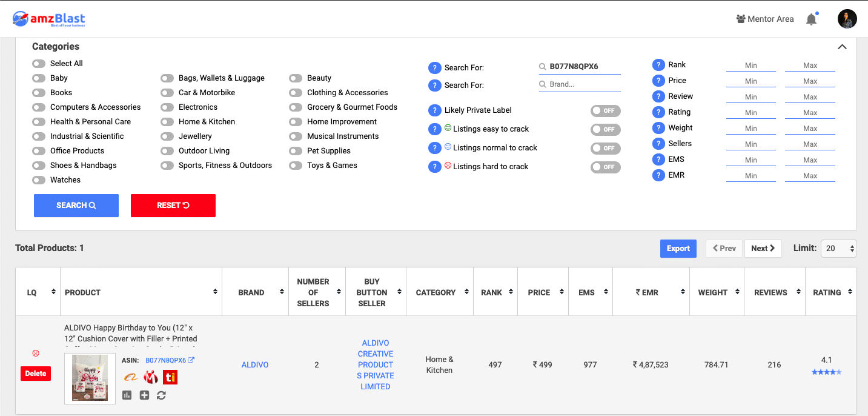Click the refresh product icon

pyautogui.click(x=161, y=395)
